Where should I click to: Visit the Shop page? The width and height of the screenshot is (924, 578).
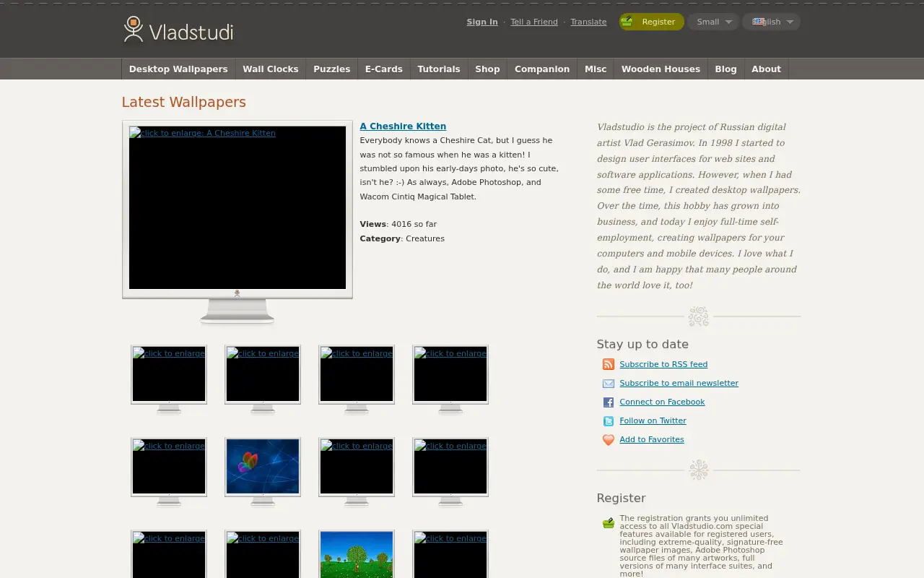point(487,69)
